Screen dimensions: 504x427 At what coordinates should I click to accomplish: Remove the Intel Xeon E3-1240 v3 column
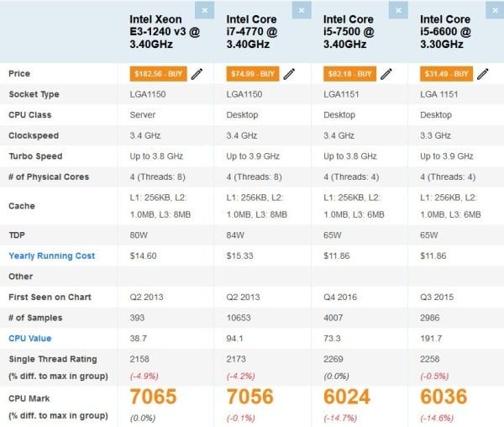(x=205, y=11)
